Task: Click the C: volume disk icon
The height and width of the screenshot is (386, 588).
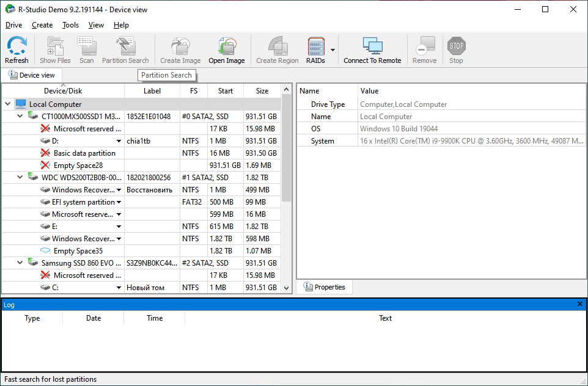Action: coord(45,288)
